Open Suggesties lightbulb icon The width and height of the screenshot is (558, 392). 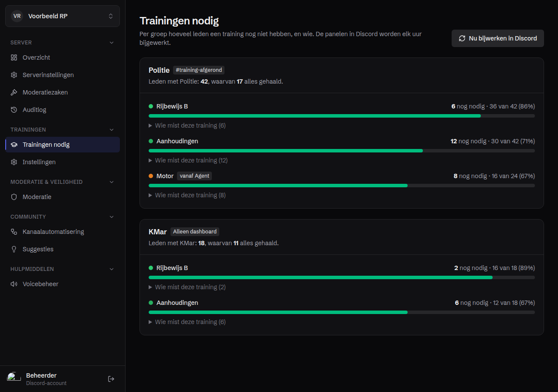tap(14, 249)
